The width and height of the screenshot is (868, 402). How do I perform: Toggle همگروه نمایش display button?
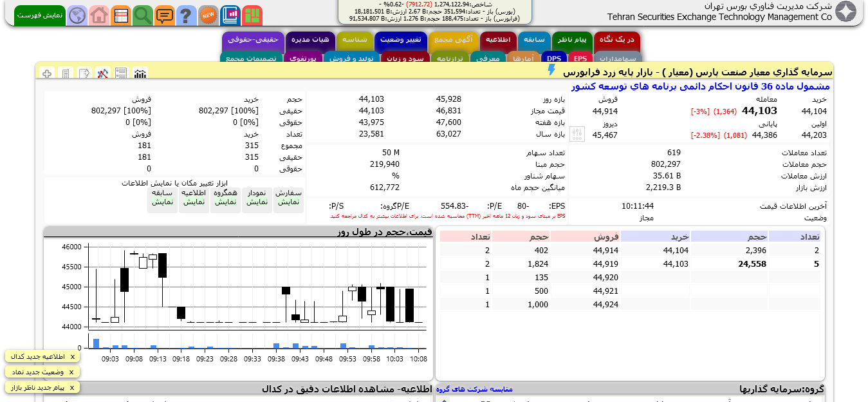(x=225, y=201)
